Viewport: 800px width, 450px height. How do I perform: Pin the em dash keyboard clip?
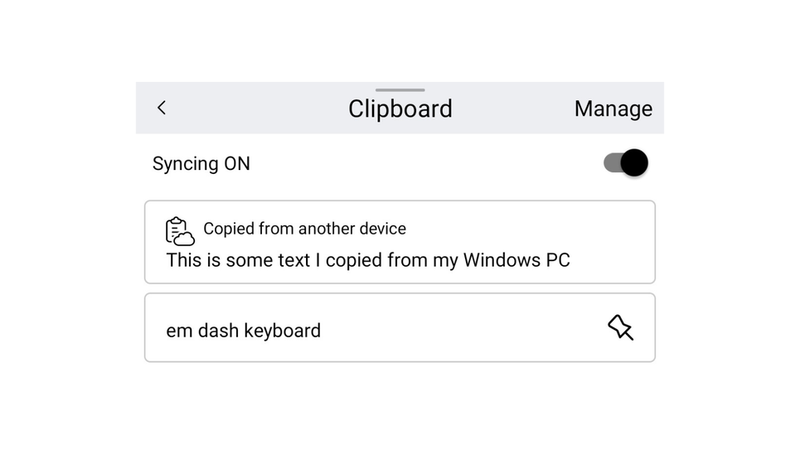(620, 327)
